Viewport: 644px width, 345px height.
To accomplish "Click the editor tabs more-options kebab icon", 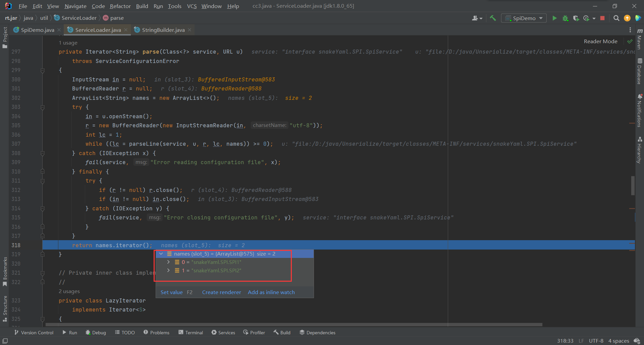I will pyautogui.click(x=630, y=30).
